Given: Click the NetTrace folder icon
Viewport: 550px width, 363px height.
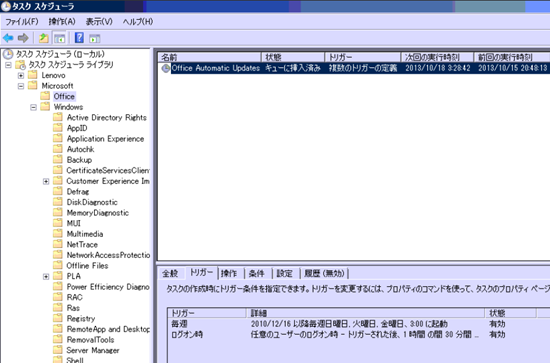Looking at the screenshot, I should [58, 244].
